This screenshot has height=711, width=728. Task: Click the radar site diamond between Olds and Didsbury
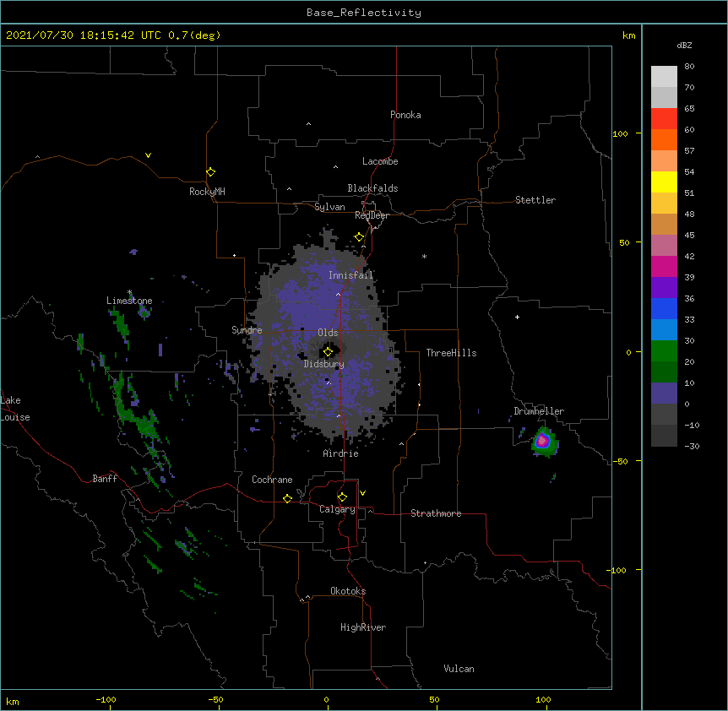(328, 352)
